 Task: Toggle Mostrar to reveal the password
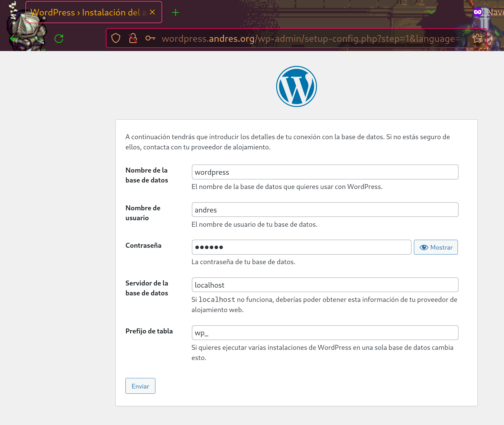tap(436, 247)
